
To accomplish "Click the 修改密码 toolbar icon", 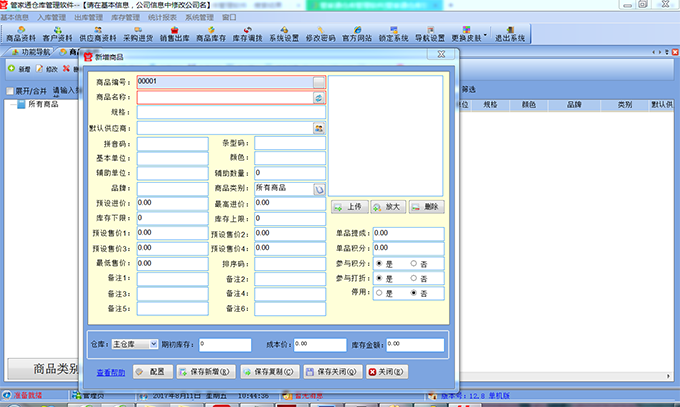I will [320, 30].
